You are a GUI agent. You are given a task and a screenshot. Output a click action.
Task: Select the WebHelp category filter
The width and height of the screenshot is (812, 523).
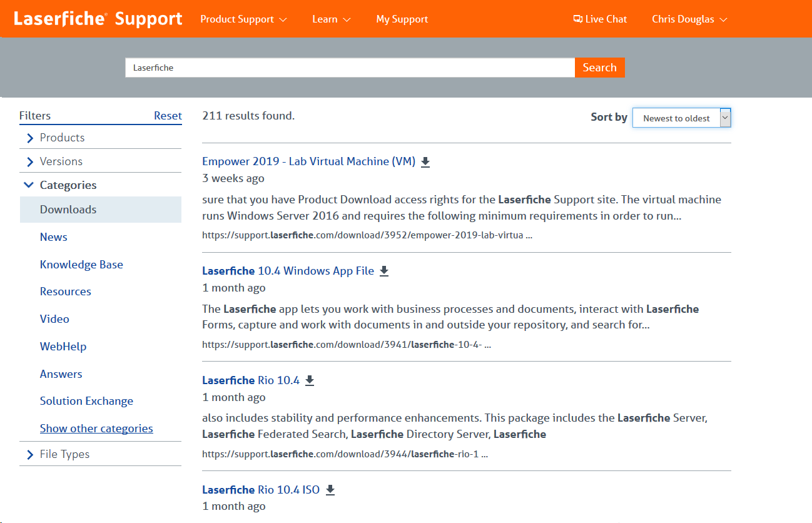pyautogui.click(x=63, y=347)
